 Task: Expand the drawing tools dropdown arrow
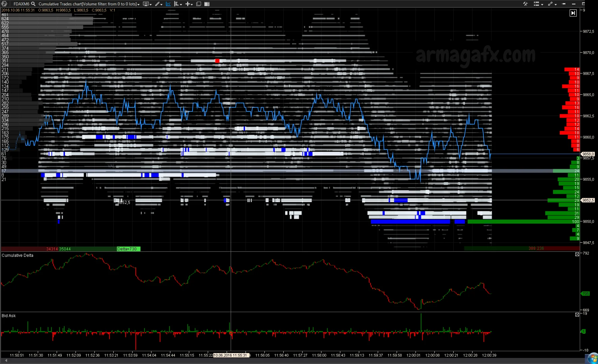(x=162, y=4)
